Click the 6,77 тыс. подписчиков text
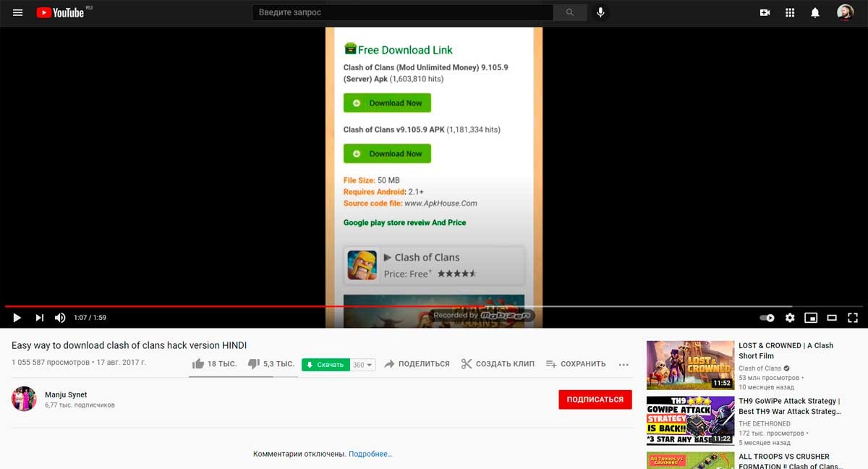Image resolution: width=868 pixels, height=469 pixels. coord(80,405)
